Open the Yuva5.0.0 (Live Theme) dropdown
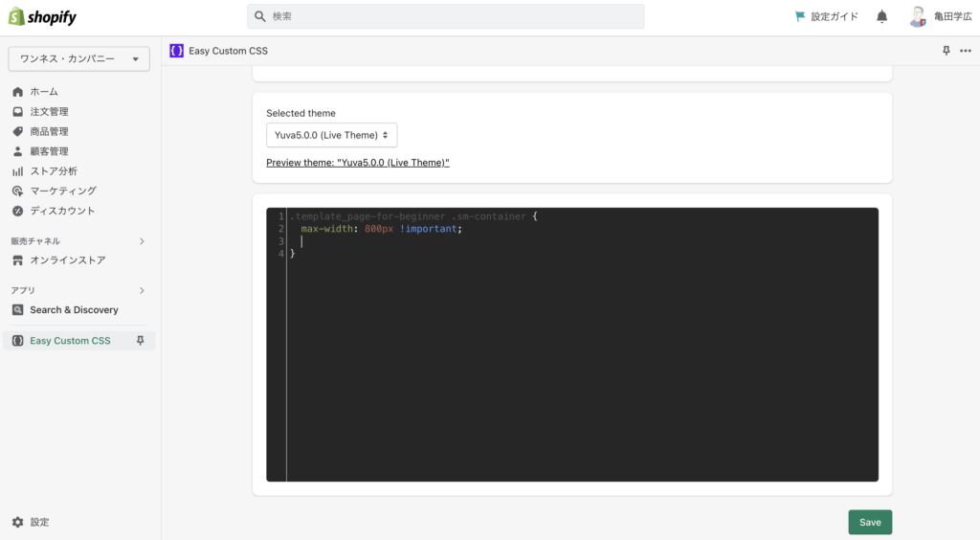 tap(332, 135)
